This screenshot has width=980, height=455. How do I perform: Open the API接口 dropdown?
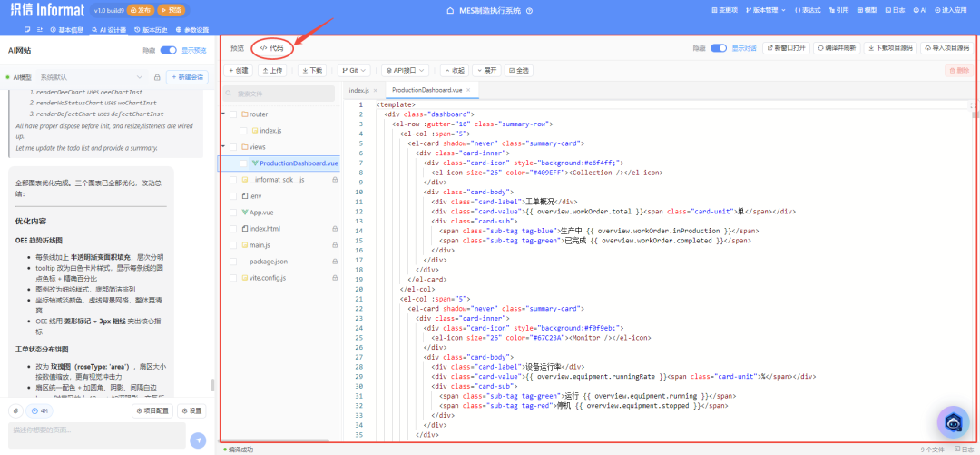click(x=407, y=71)
